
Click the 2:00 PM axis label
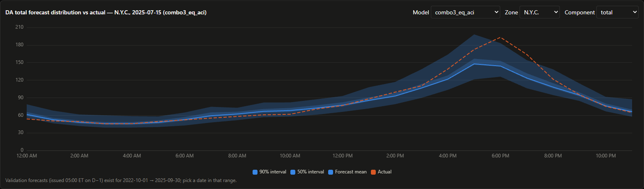click(x=395, y=156)
